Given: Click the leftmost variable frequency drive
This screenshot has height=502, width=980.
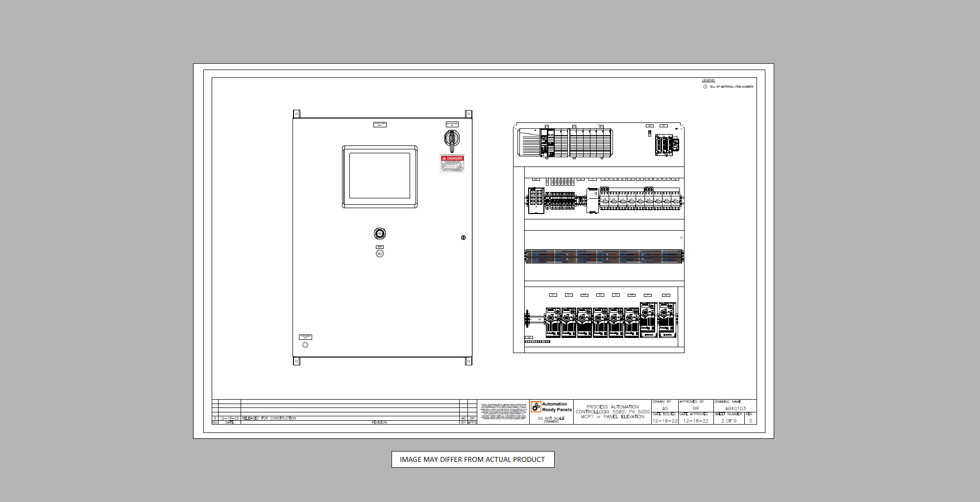Looking at the screenshot, I should [553, 322].
